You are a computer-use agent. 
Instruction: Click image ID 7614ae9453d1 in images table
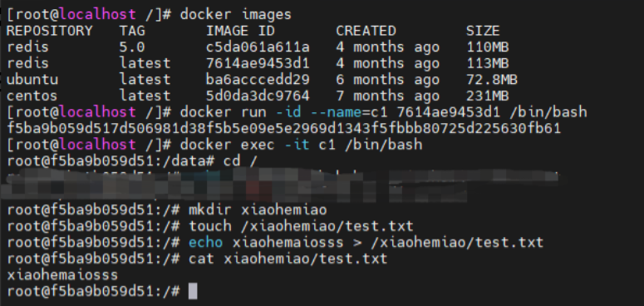click(258, 63)
